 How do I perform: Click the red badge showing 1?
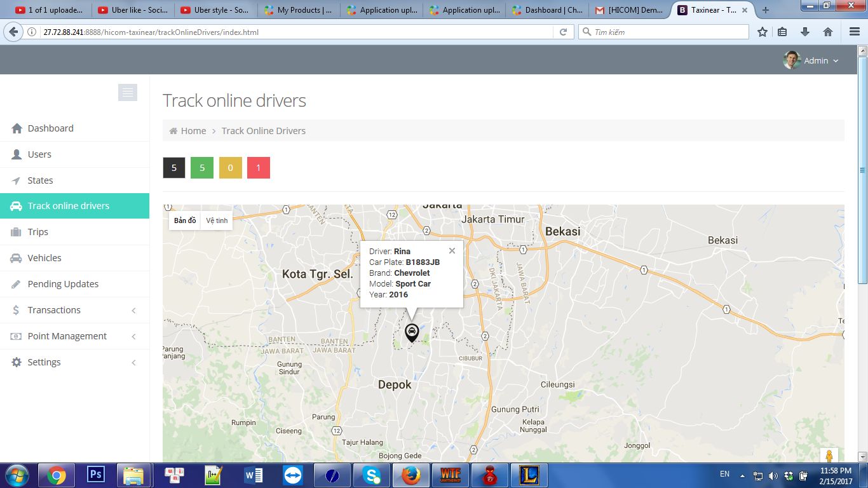pyautogui.click(x=259, y=168)
